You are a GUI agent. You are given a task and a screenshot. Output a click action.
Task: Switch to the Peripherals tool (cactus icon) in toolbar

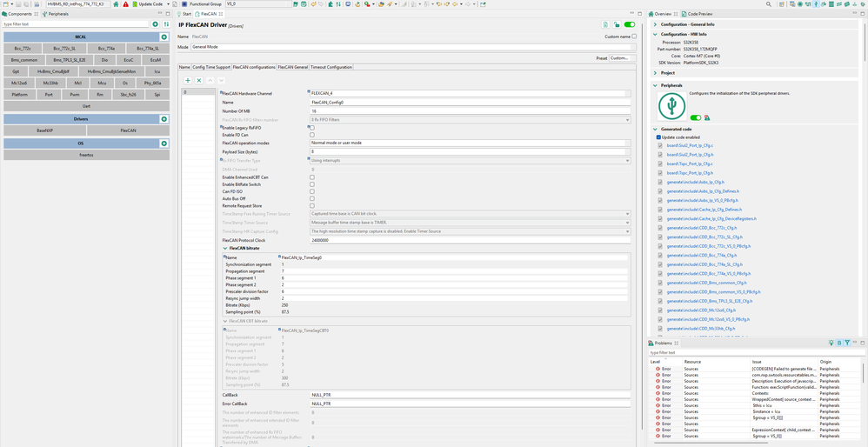[x=816, y=3]
